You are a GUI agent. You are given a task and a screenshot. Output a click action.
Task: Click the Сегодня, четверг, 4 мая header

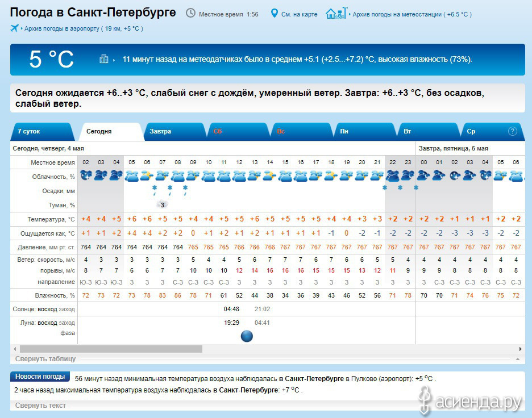coord(48,148)
